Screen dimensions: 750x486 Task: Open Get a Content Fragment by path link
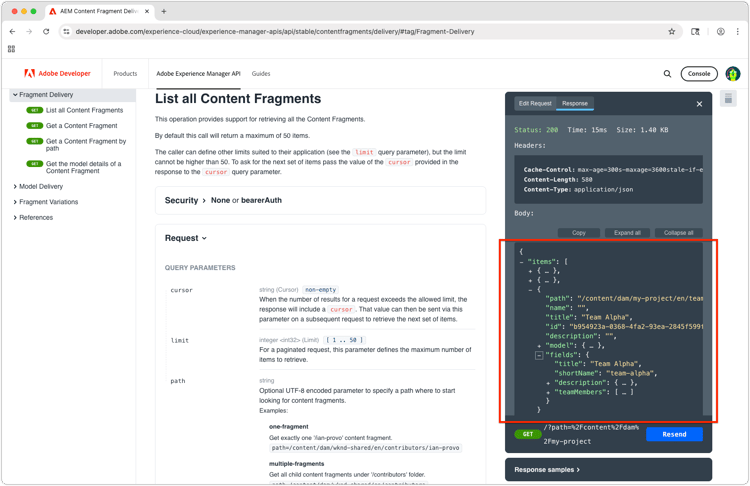point(86,145)
